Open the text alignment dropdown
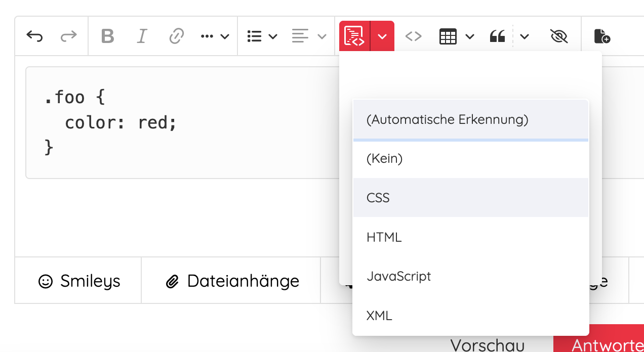 click(x=309, y=36)
